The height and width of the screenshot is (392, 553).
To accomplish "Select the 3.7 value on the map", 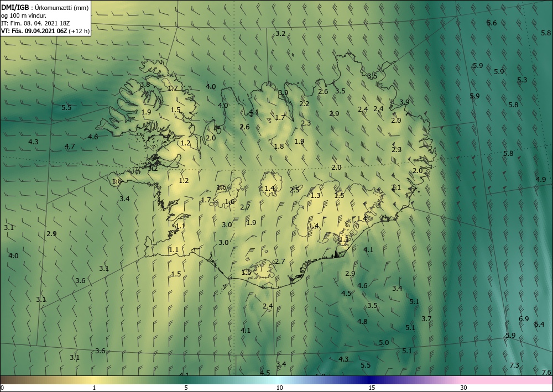I will point(426,318).
